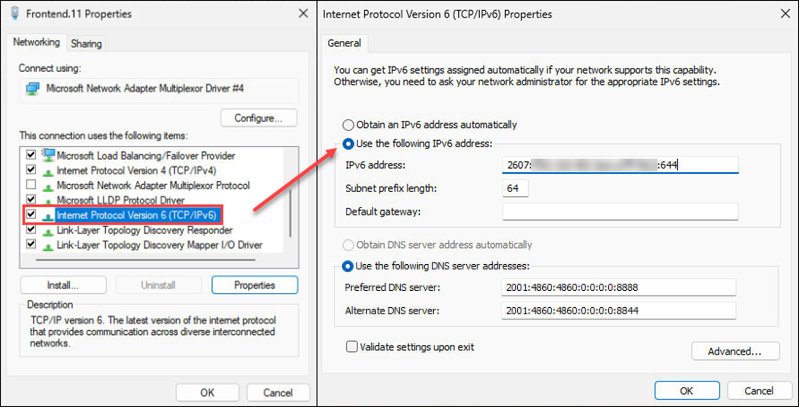Screen dimensions: 799x407
Task: Close the Frontend.11 Properties window
Action: 303,14
